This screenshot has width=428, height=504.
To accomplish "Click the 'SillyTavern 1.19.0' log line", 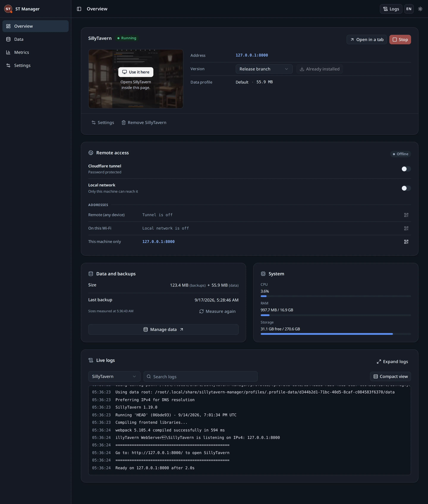I will pos(136,407).
